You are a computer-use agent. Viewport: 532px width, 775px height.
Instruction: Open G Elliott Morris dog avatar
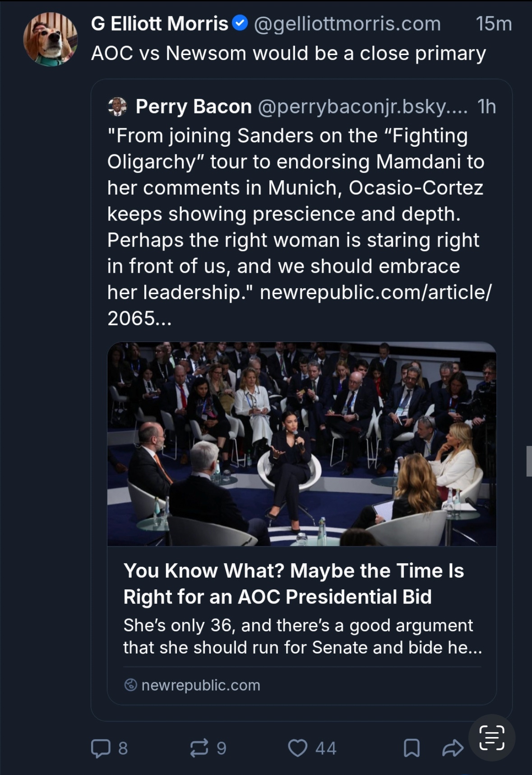[51, 39]
